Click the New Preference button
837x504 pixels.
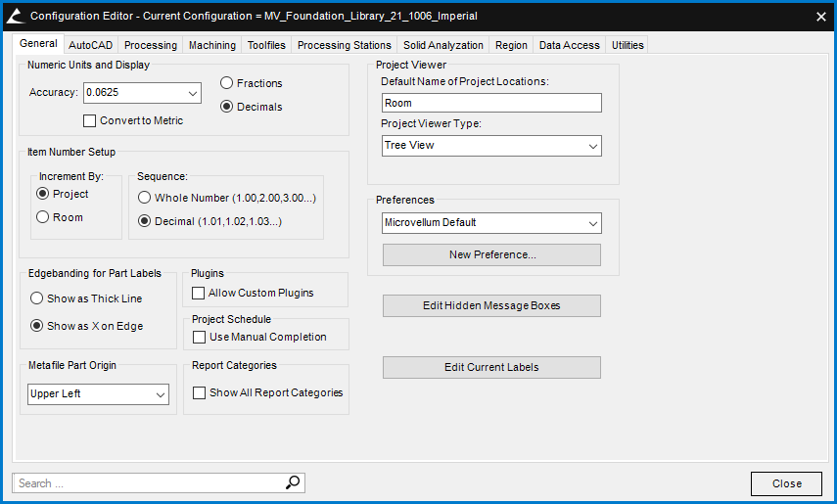491,254
